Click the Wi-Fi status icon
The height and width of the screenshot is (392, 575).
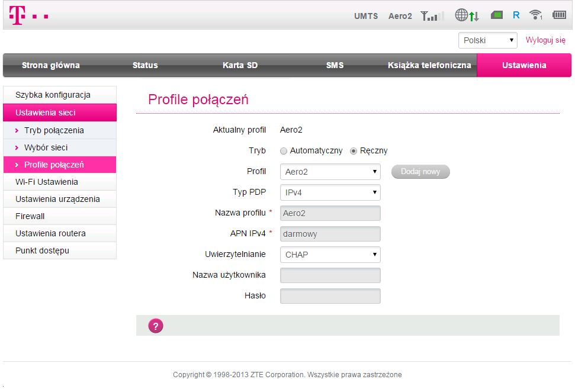pyautogui.click(x=536, y=15)
